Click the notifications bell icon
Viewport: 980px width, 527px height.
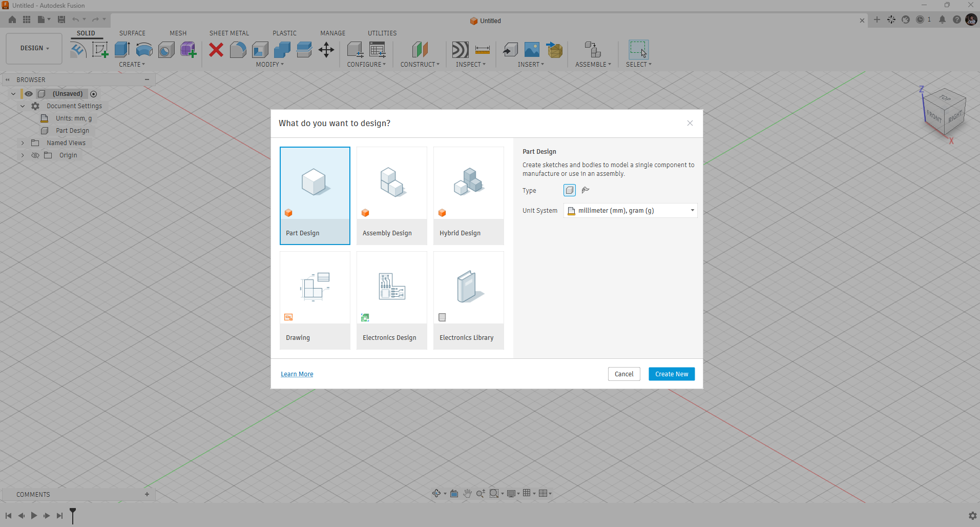tap(942, 19)
